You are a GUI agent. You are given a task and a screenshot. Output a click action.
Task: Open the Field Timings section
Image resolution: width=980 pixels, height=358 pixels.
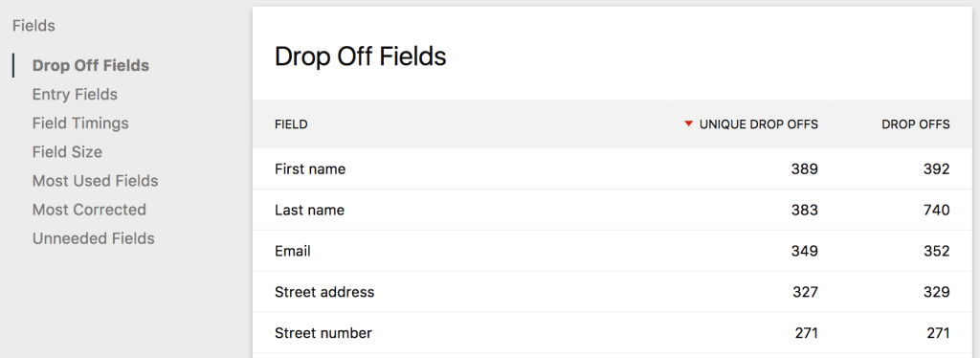pyautogui.click(x=80, y=123)
